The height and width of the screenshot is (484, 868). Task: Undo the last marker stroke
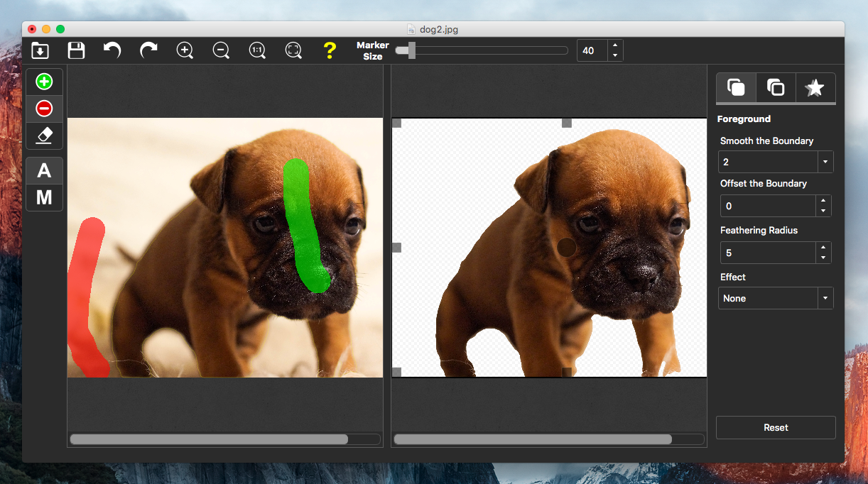[112, 50]
